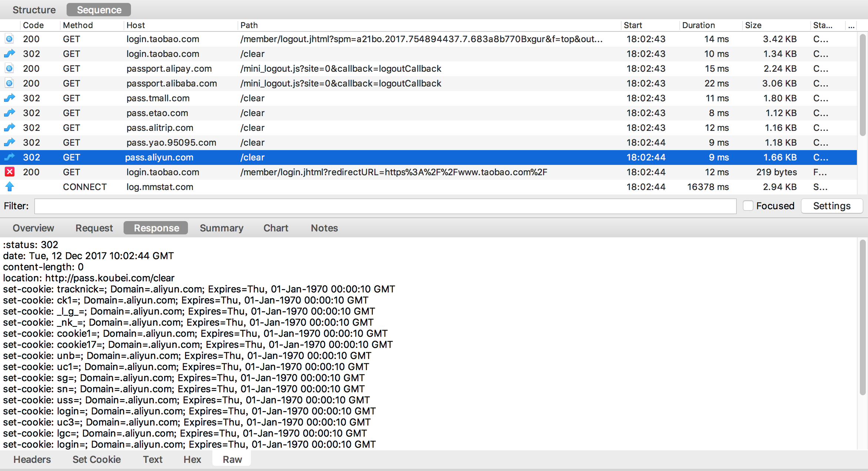This screenshot has width=868, height=471.
Task: Click the red X error icon row
Action: [9, 172]
